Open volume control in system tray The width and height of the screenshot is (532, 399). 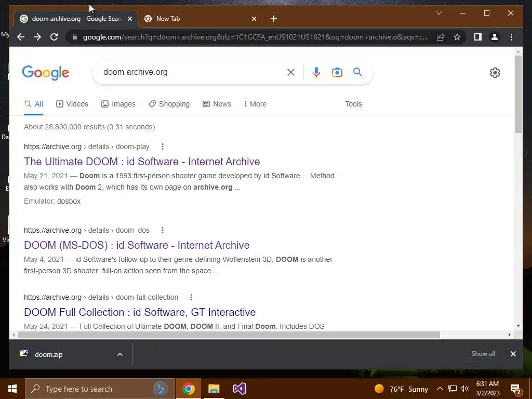pyautogui.click(x=464, y=389)
